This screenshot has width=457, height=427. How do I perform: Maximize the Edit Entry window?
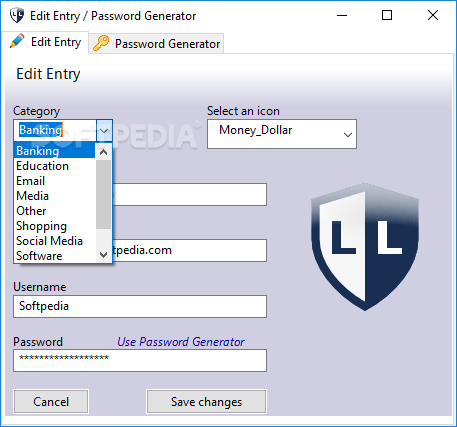387,15
